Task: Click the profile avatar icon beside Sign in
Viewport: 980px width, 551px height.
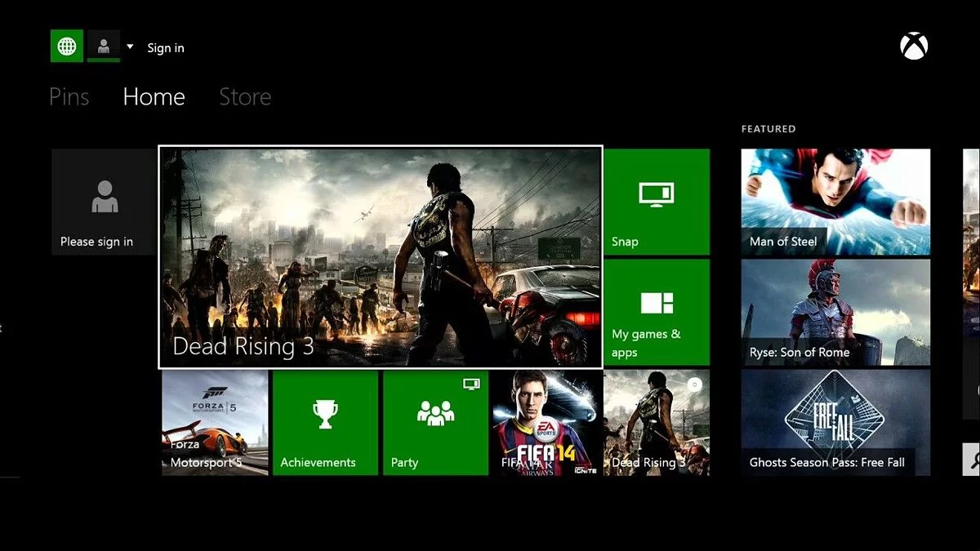Action: pyautogui.click(x=104, y=46)
